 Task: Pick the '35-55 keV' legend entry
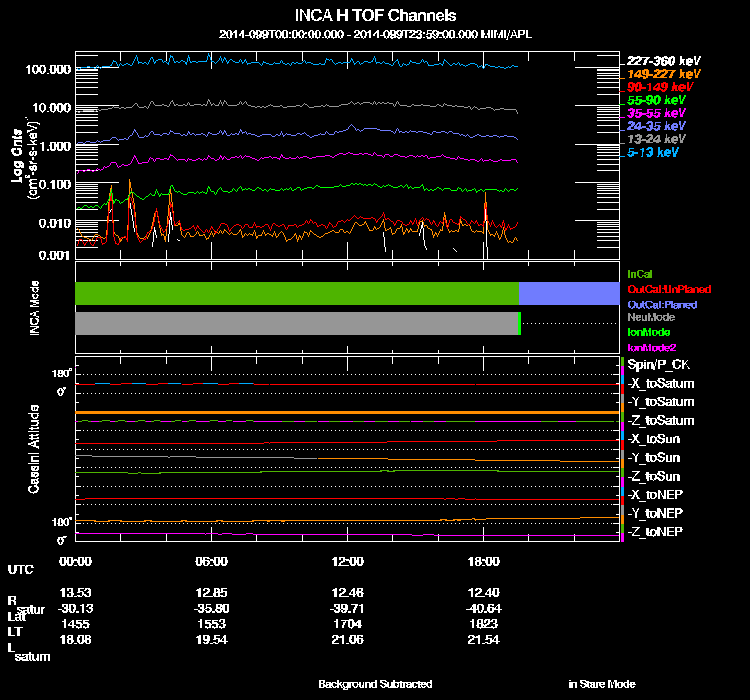click(x=656, y=113)
